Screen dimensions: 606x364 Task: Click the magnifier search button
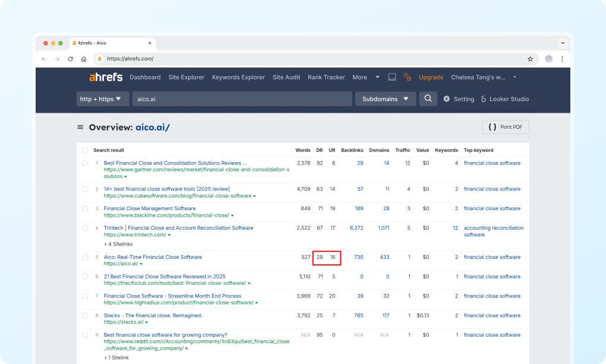(x=428, y=99)
